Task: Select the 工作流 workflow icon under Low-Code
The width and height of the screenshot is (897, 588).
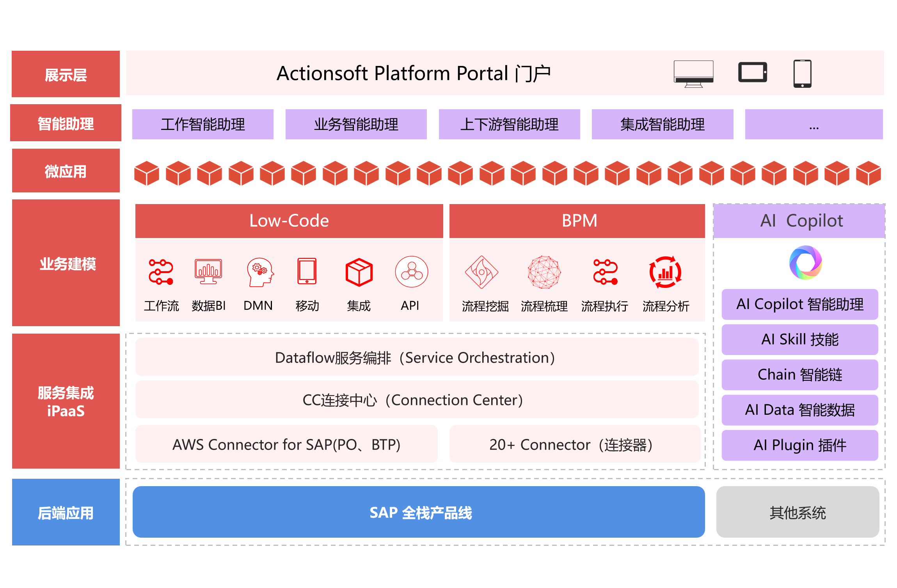Action: [160, 271]
